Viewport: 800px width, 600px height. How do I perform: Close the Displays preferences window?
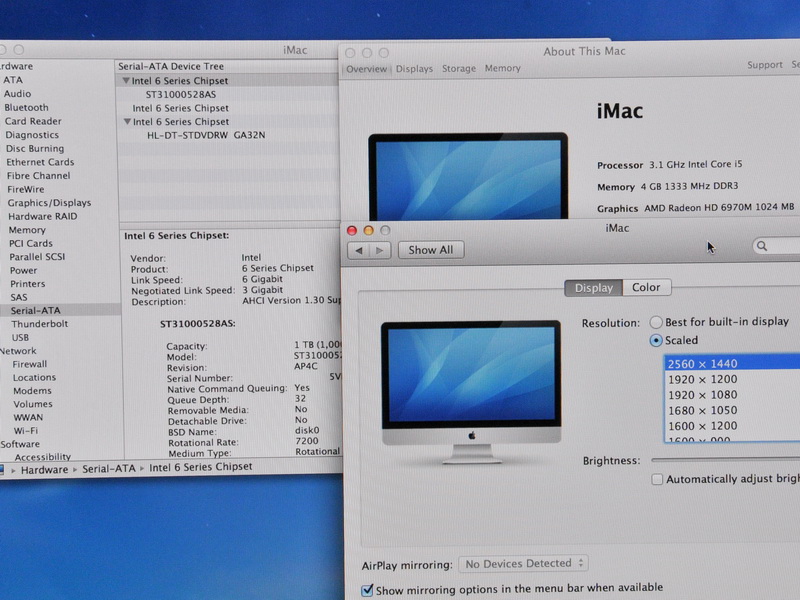352,229
